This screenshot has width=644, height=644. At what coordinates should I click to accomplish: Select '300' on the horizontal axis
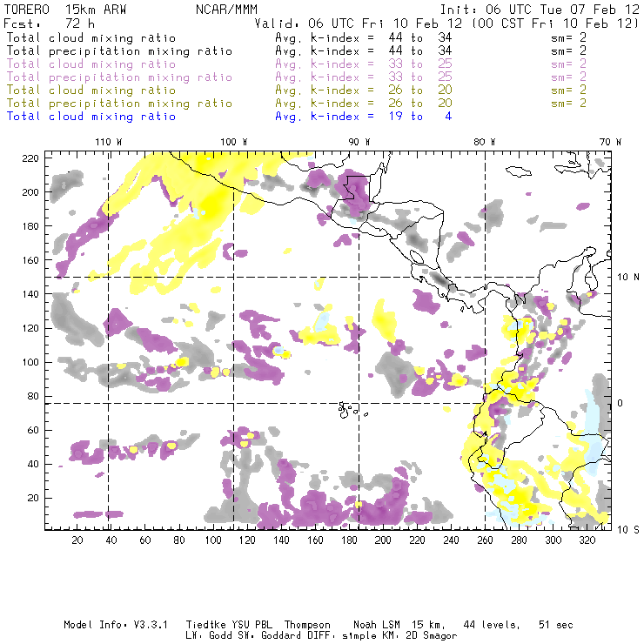pyautogui.click(x=553, y=540)
